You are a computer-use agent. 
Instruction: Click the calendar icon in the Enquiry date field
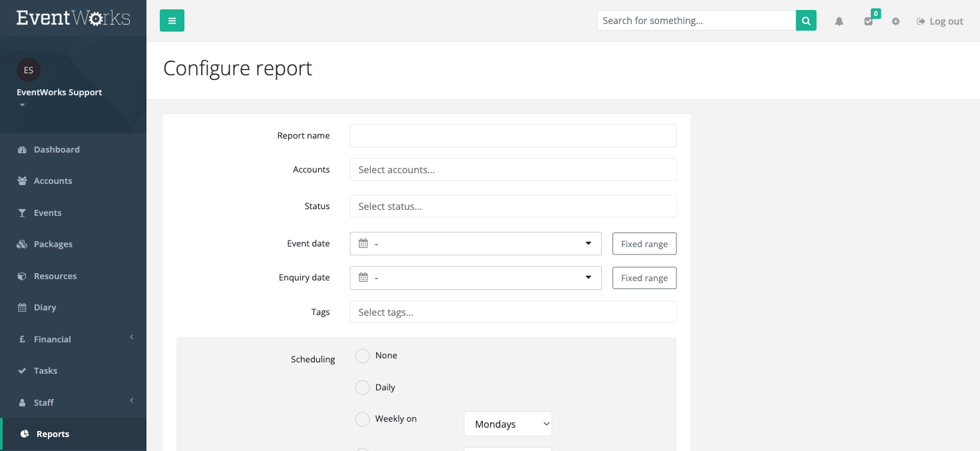pos(364,278)
